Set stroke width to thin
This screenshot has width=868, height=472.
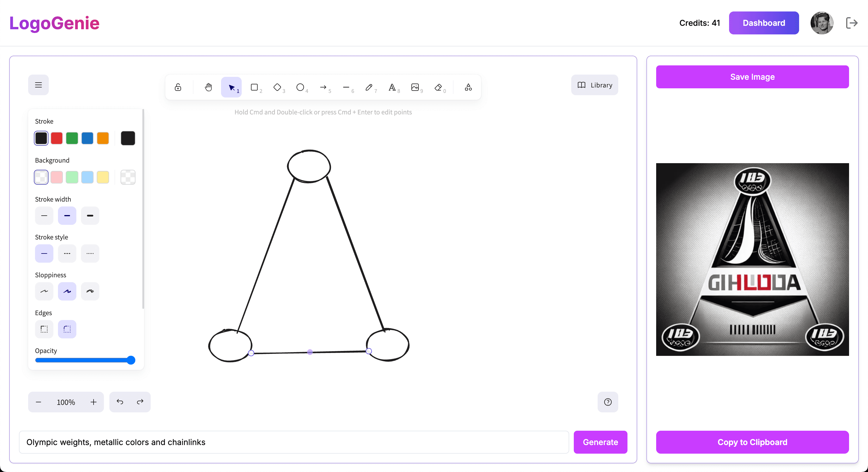(x=44, y=215)
